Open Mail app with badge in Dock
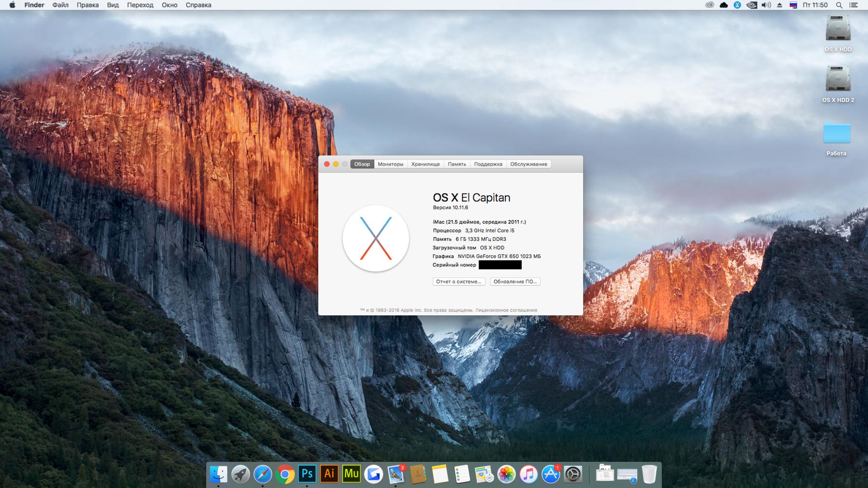The height and width of the screenshot is (488, 868). click(396, 474)
